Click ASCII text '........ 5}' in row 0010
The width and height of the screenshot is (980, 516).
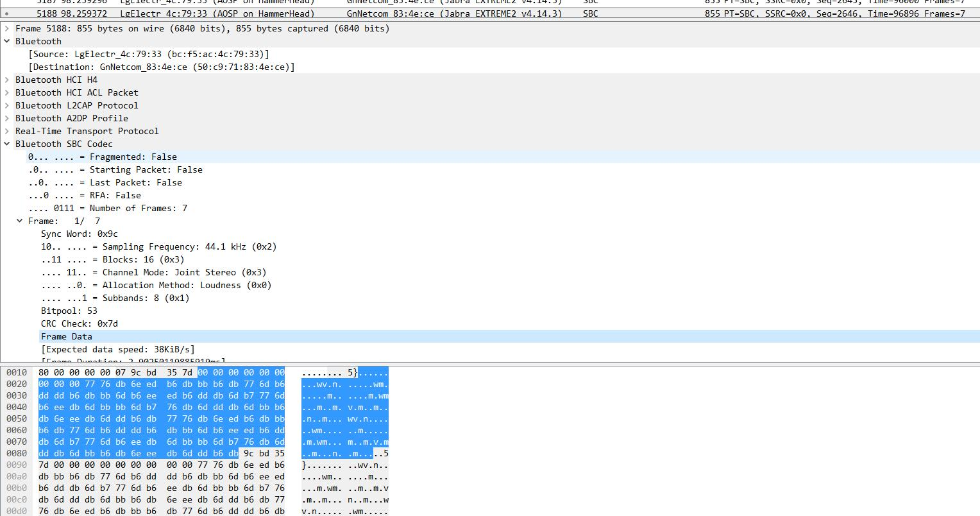[x=330, y=372]
